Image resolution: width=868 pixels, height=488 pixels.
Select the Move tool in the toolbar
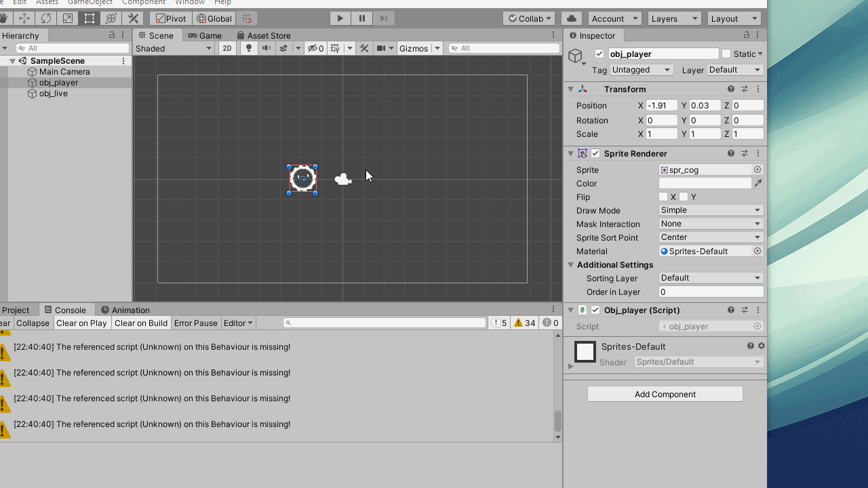pyautogui.click(x=24, y=18)
